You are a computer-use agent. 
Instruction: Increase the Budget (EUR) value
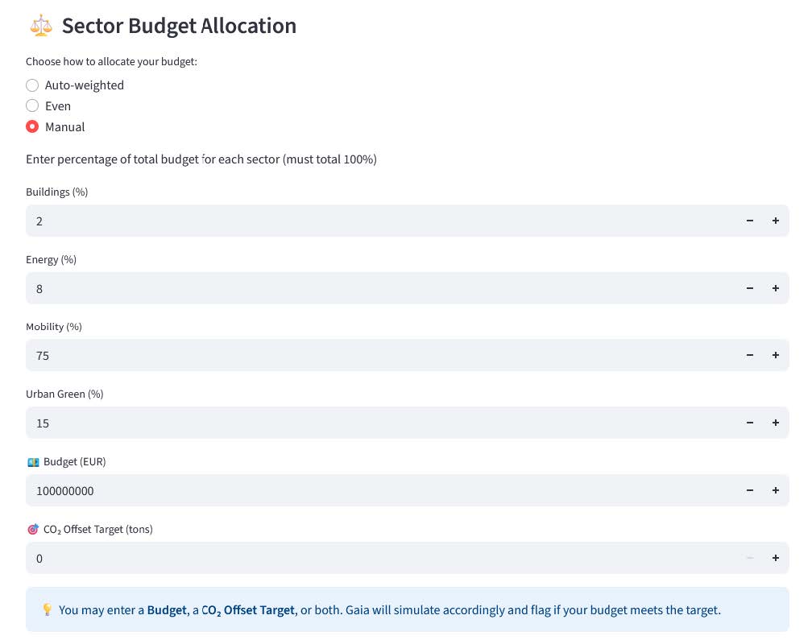pyautogui.click(x=776, y=490)
